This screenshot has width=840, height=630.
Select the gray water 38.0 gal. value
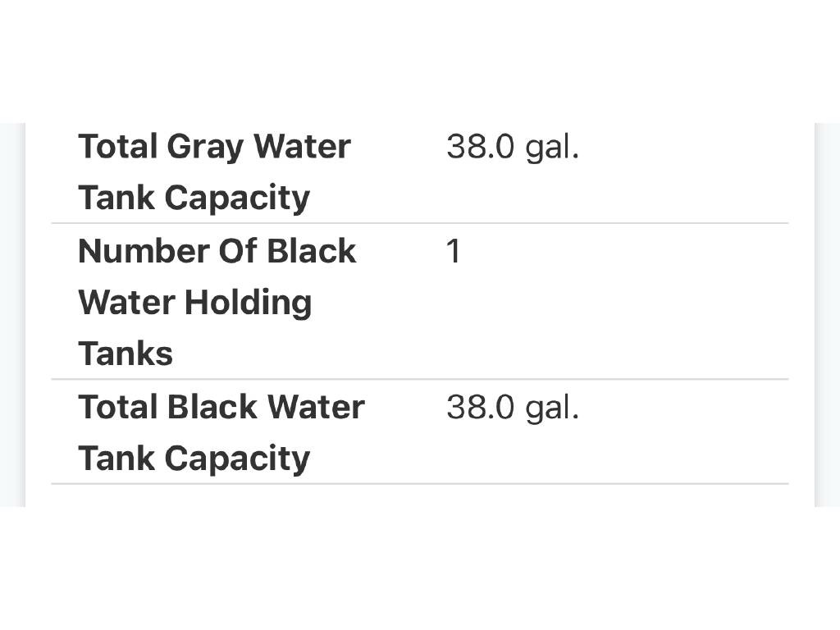click(x=512, y=148)
